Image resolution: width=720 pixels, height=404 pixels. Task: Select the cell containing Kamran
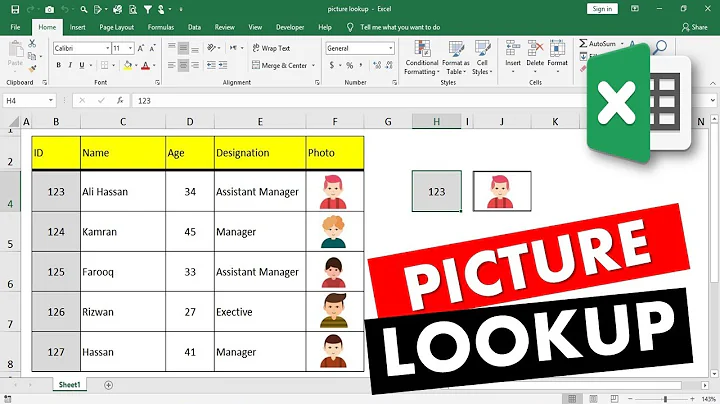(x=123, y=232)
